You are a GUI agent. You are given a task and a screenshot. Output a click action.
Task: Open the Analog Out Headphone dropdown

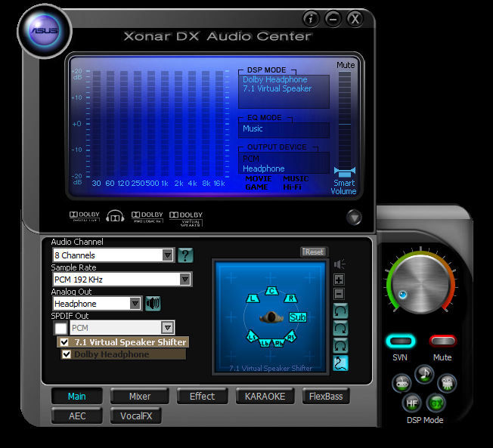(x=135, y=304)
